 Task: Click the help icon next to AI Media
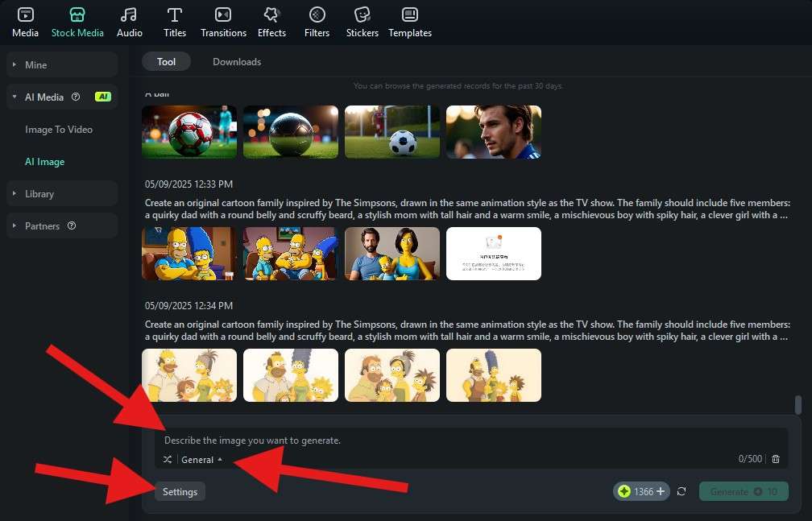click(x=76, y=97)
